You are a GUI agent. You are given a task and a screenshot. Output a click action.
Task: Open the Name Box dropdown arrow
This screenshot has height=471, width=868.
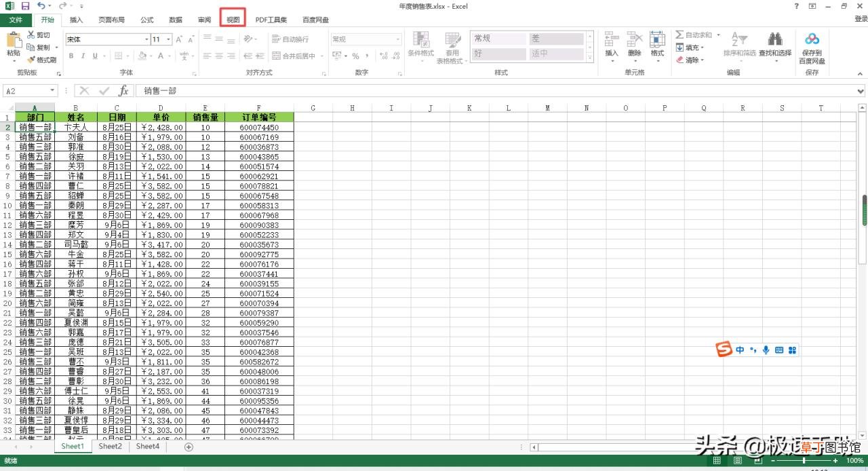[x=52, y=91]
